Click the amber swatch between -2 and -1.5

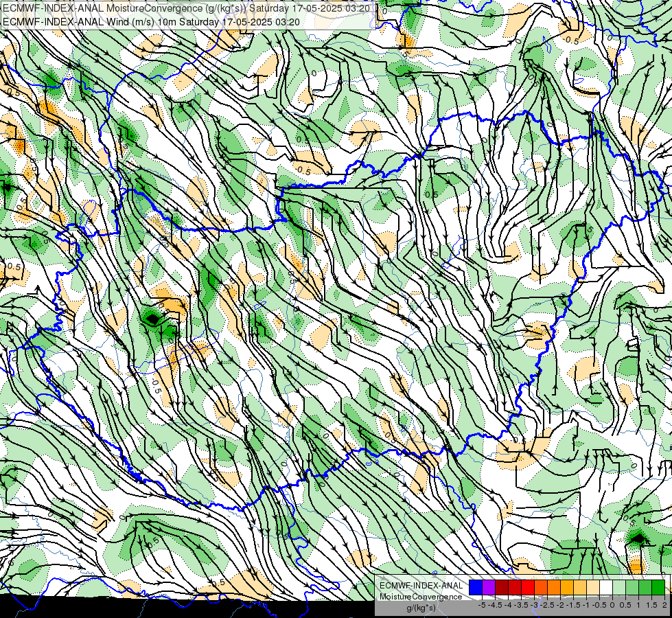click(x=567, y=587)
